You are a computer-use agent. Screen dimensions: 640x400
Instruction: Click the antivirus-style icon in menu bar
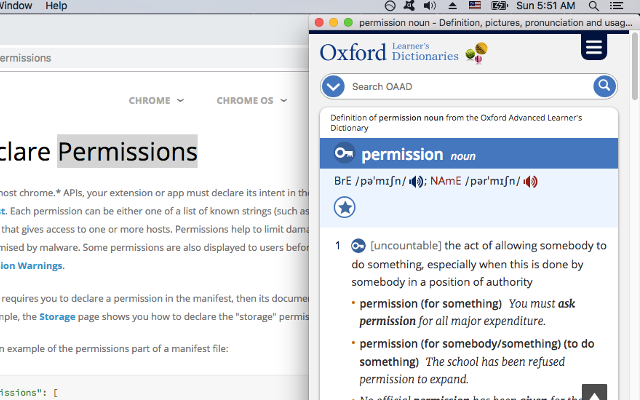coord(409,6)
